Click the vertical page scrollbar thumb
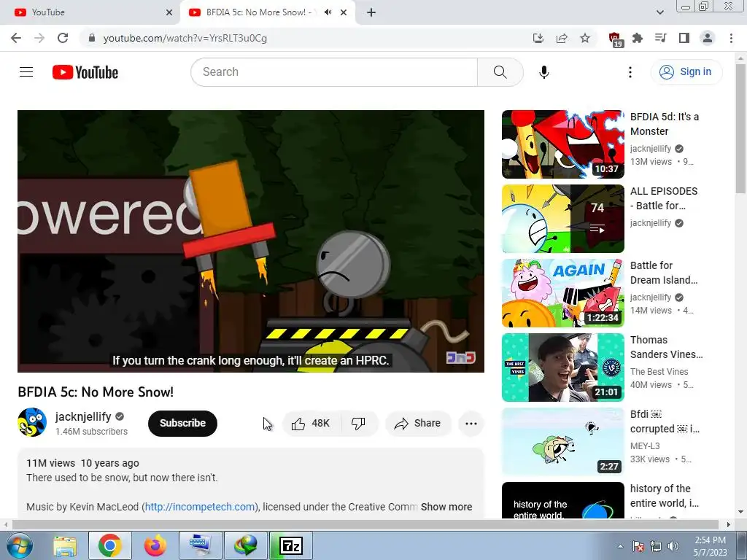This screenshot has width=747, height=560. 740,128
